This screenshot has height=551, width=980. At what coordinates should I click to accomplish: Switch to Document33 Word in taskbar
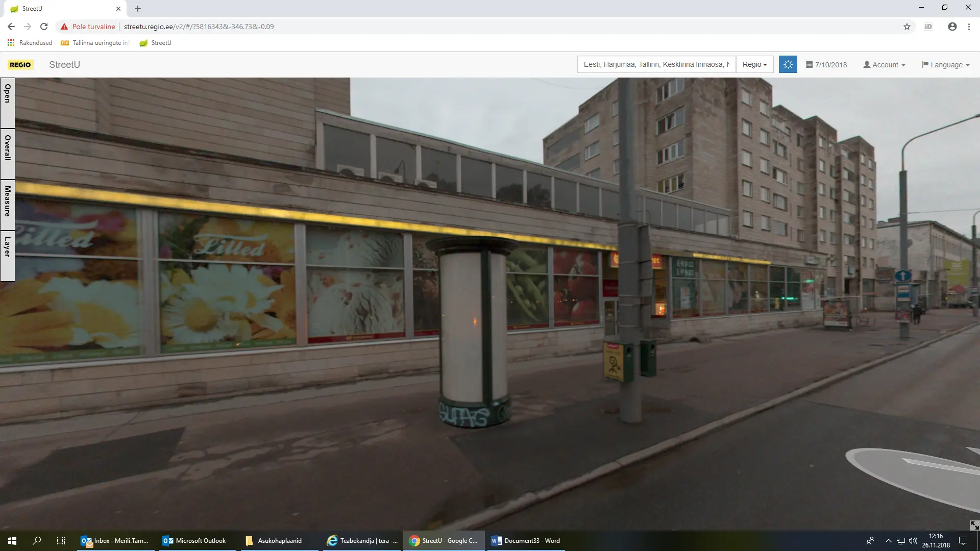click(526, 540)
